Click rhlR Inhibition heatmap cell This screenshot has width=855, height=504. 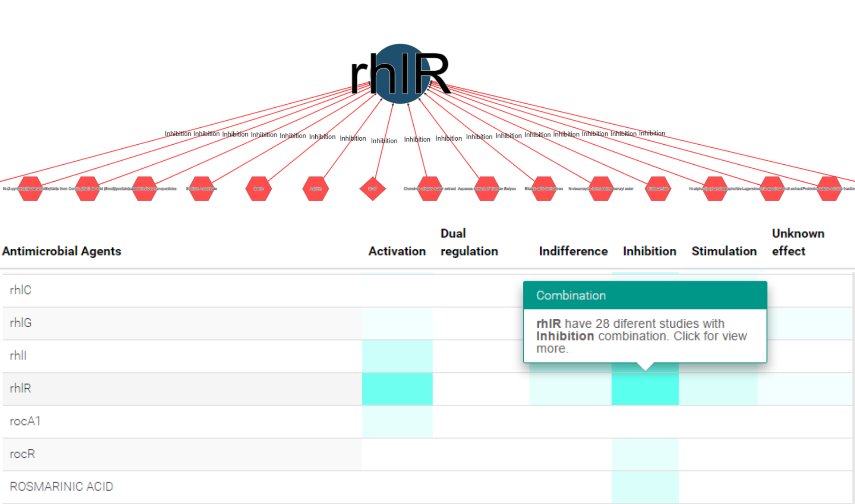(645, 389)
